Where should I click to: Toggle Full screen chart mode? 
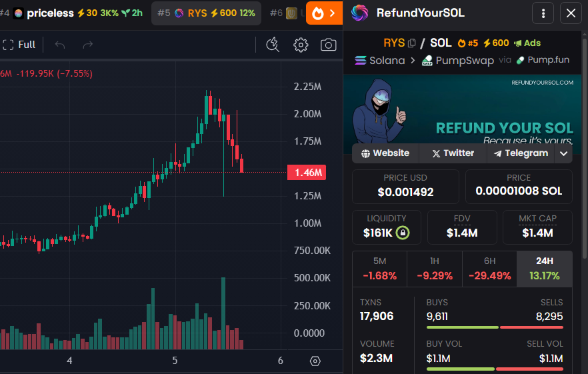(x=19, y=45)
